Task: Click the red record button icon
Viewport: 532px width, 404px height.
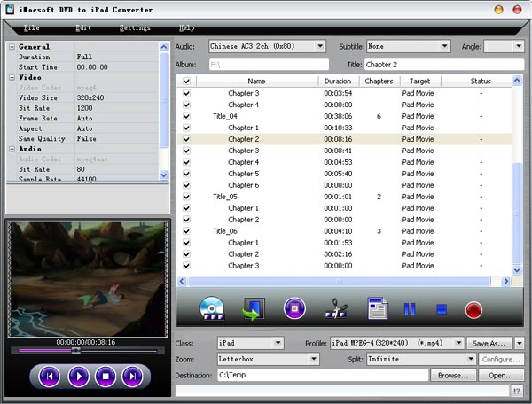Action: pos(473,310)
